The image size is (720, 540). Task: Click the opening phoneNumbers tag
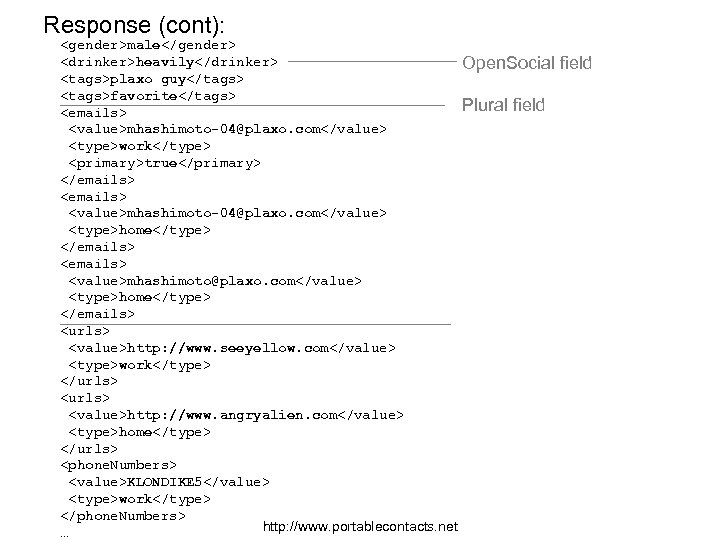point(119,465)
